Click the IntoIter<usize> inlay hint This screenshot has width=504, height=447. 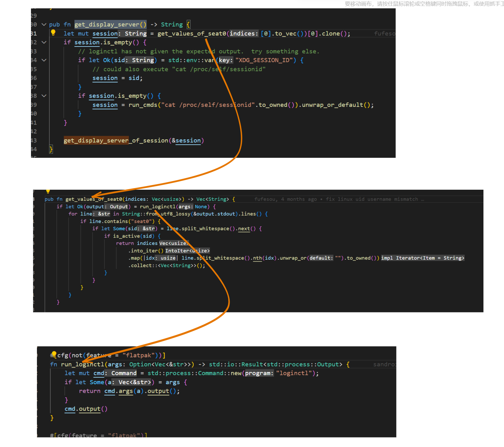point(187,250)
